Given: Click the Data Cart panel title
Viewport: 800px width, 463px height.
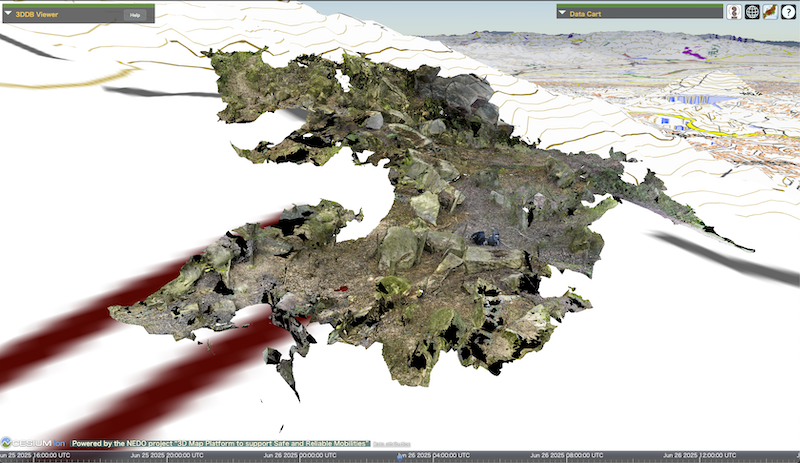Looking at the screenshot, I should click(585, 14).
